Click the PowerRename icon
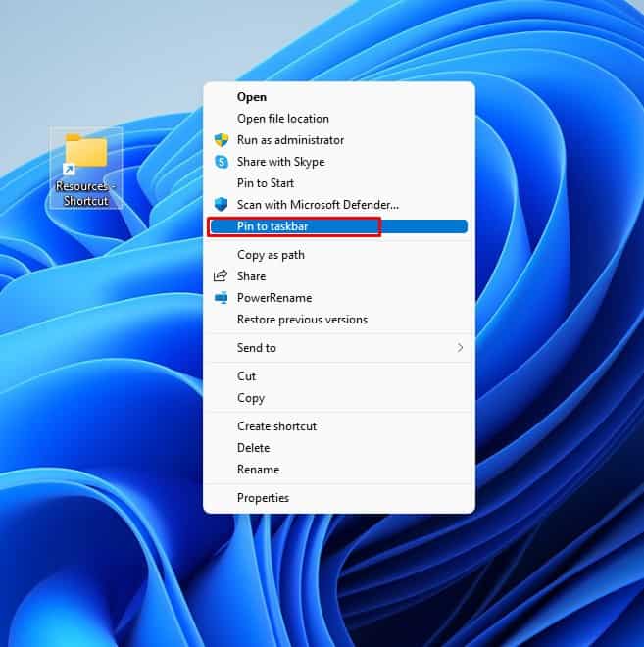Viewport: 644px width, 647px height. [x=222, y=298]
